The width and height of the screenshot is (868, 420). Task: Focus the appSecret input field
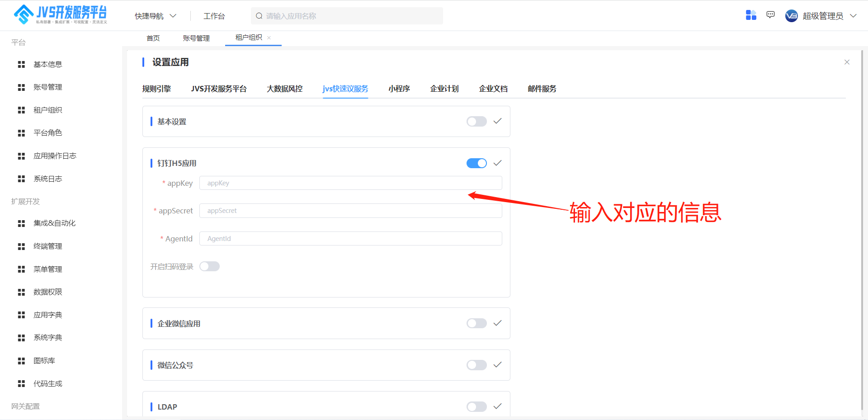tap(351, 211)
